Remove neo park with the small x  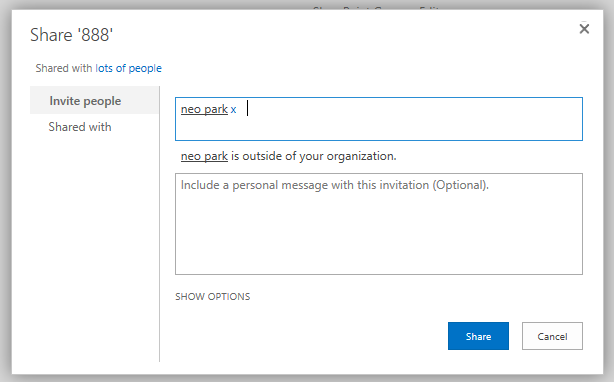233,110
